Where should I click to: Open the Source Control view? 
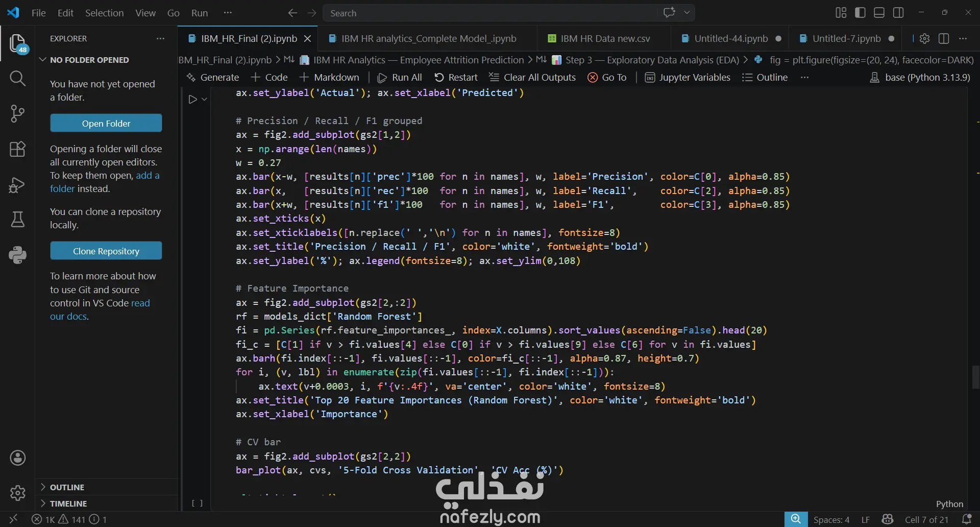tap(17, 113)
